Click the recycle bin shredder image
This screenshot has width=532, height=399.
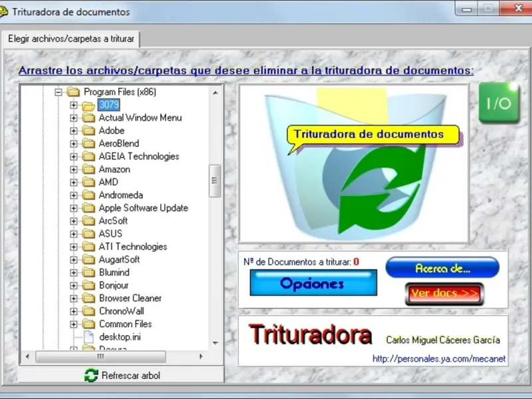354,164
